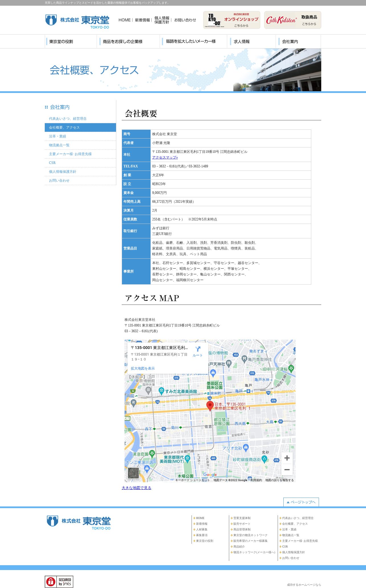Open CSR in the sidebar
The height and width of the screenshot is (588, 366).
click(80, 163)
